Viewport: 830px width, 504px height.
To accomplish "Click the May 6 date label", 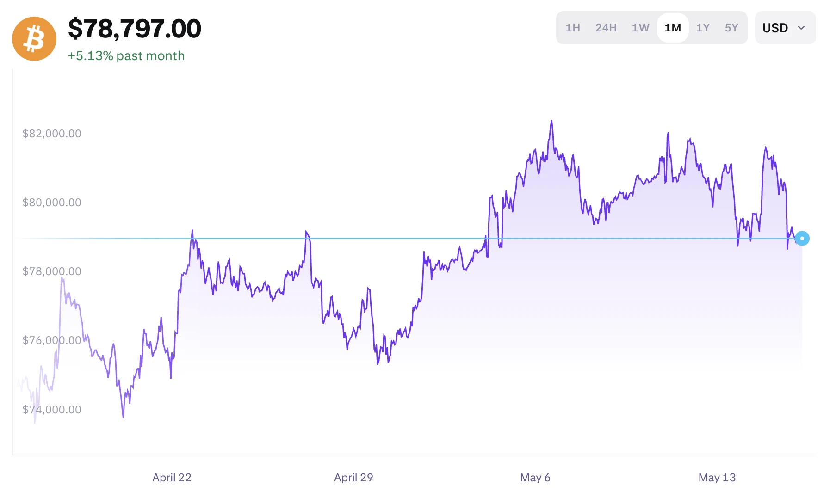I will pyautogui.click(x=535, y=478).
